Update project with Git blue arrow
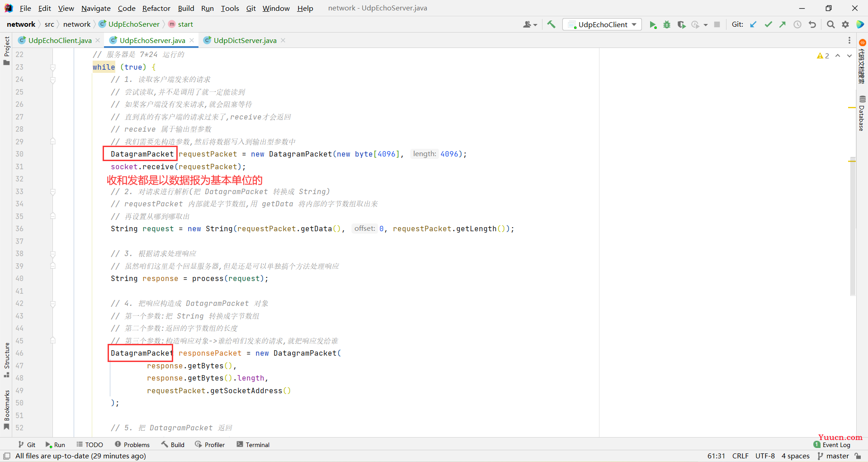The height and width of the screenshot is (462, 868). pos(753,24)
